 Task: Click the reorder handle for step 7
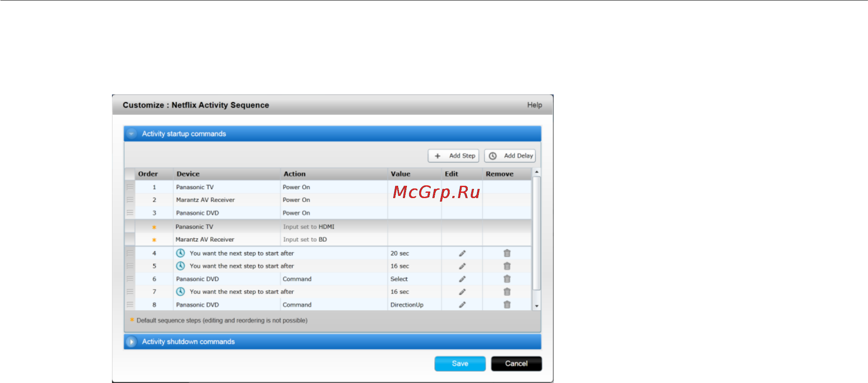click(x=130, y=292)
